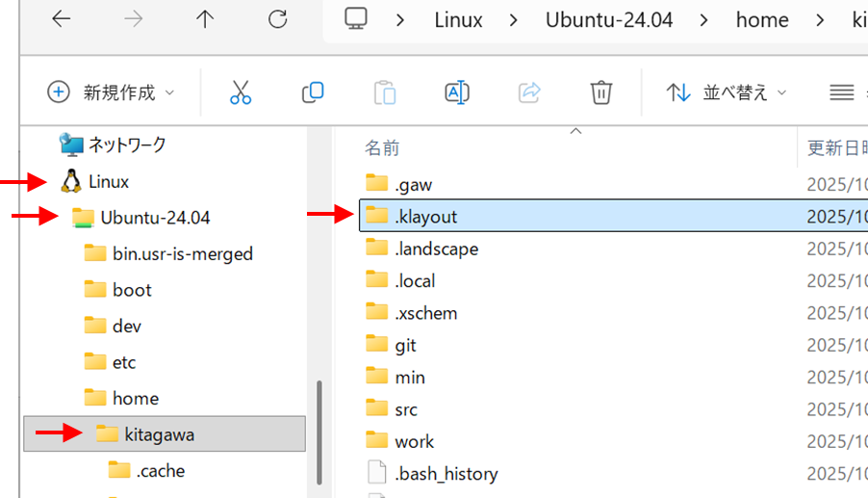Open the 新規作成 dropdown menu
The image size is (868, 498).
click(x=112, y=92)
